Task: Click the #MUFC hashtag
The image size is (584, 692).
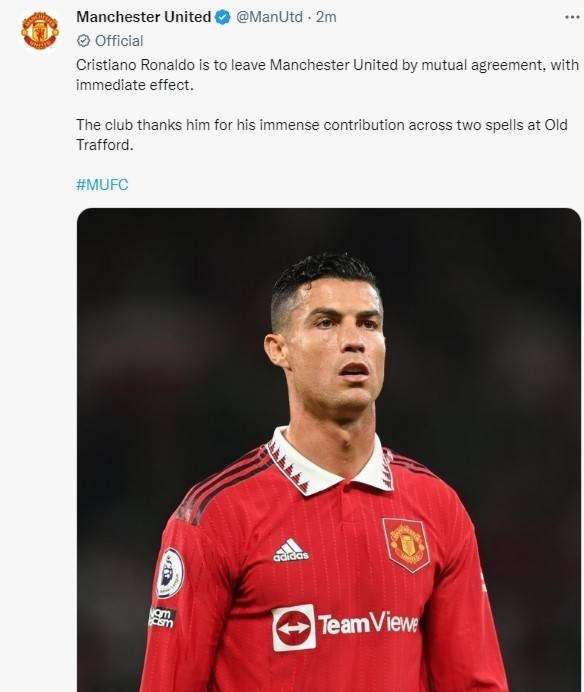Action: (102, 184)
